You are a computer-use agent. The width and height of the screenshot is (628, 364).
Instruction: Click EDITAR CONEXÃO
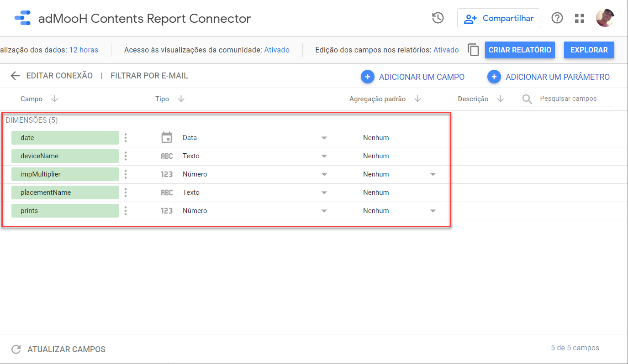pyautogui.click(x=59, y=76)
